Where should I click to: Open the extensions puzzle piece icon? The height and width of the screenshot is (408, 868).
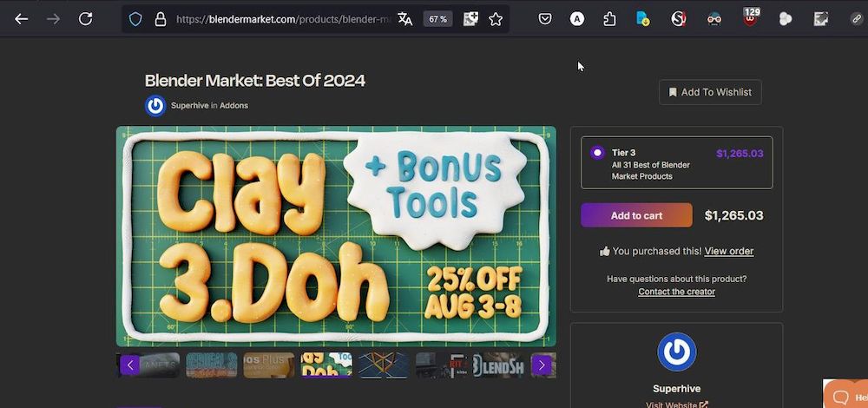(x=609, y=19)
